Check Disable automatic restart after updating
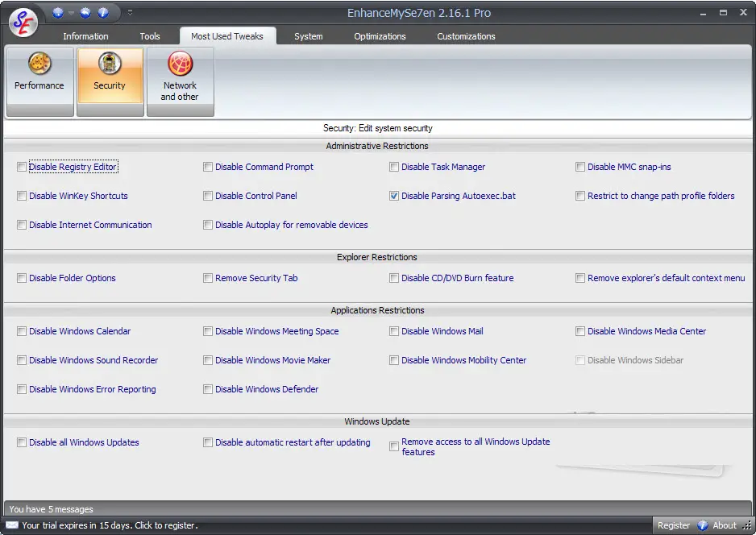This screenshot has width=756, height=535. (208, 442)
